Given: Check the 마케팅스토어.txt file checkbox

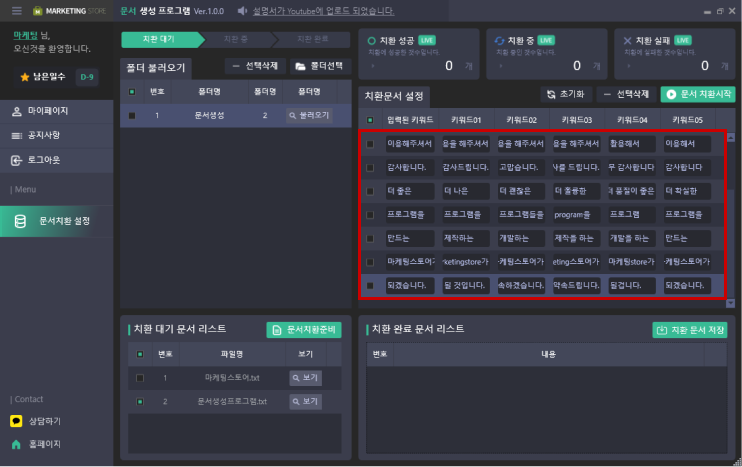Looking at the screenshot, I should [x=140, y=378].
